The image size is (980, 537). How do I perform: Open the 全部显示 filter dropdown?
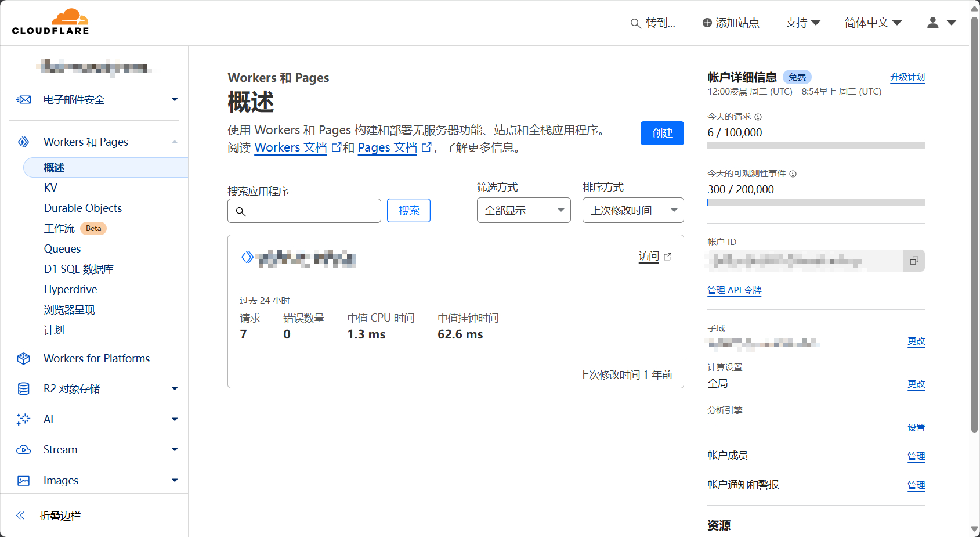coord(523,210)
